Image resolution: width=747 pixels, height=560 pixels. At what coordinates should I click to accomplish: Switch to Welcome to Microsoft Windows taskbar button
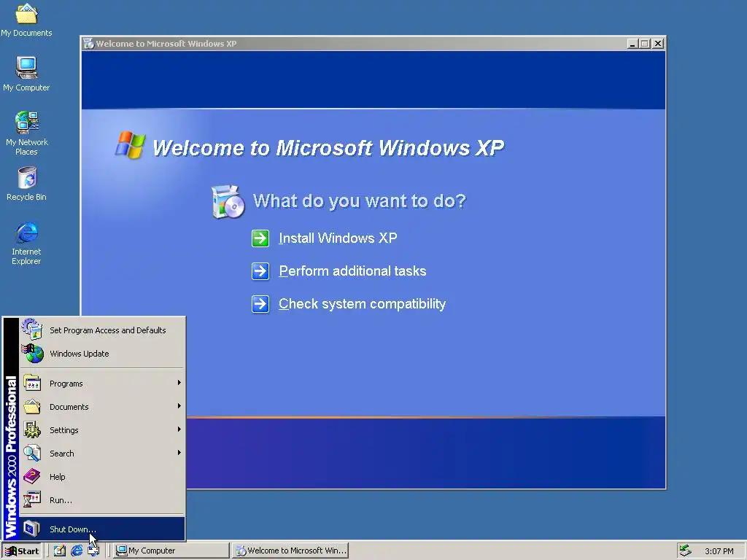[290, 551]
